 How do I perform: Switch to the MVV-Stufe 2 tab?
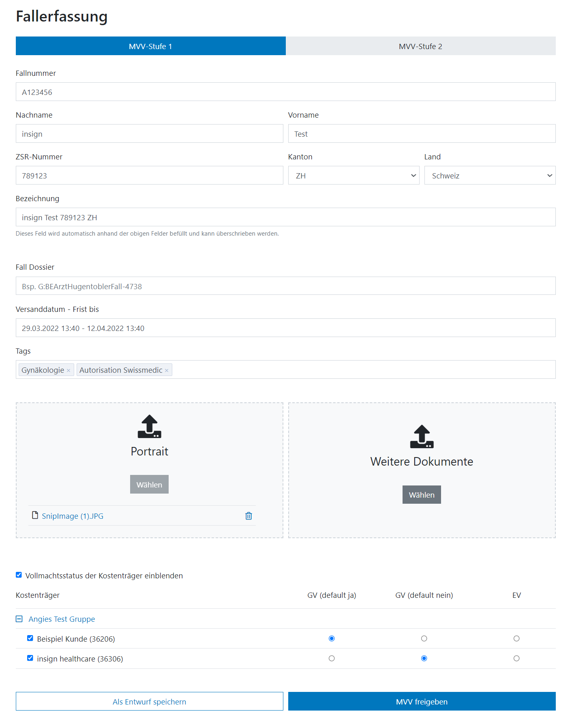click(x=420, y=46)
